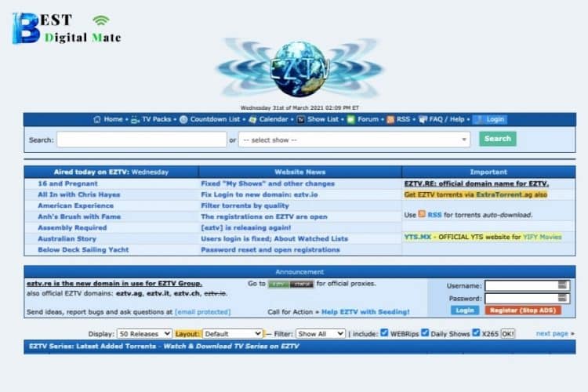
Task: Focus the Password input field
Action: coord(528,298)
